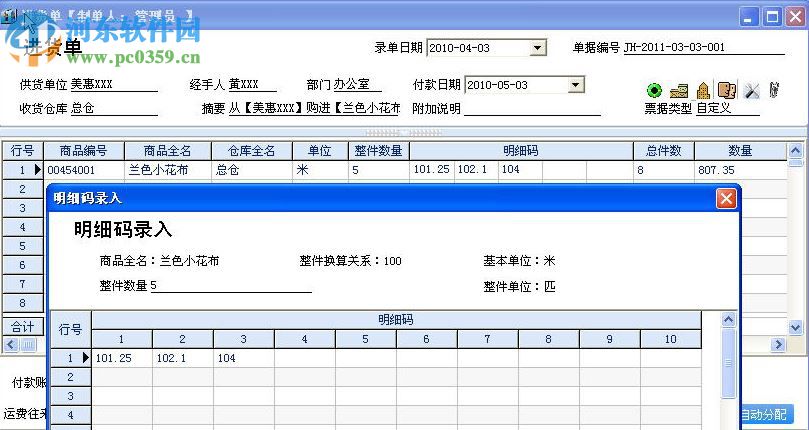
Task: Click the 收货仓库 field 总仓
Action: (114, 109)
